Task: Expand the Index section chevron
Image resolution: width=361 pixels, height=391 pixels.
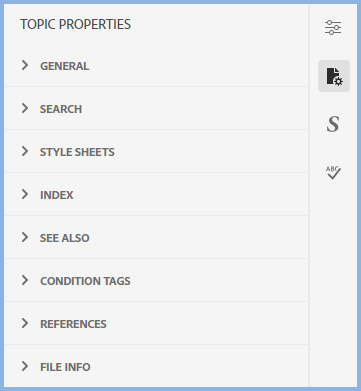Action: [25, 194]
